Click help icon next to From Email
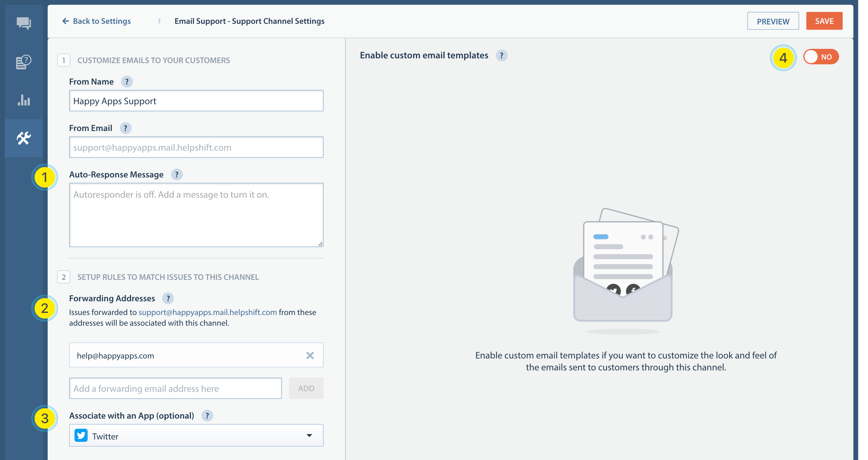The width and height of the screenshot is (868, 460). coord(125,128)
